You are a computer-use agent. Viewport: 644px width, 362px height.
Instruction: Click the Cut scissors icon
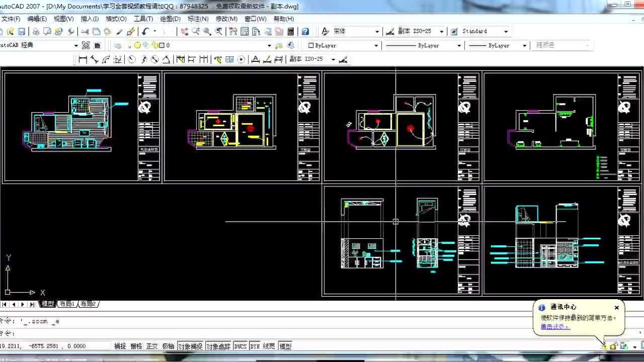pyautogui.click(x=85, y=31)
